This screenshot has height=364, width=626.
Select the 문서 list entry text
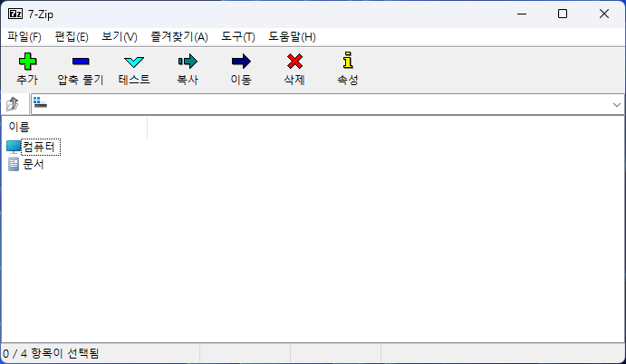[x=34, y=164]
